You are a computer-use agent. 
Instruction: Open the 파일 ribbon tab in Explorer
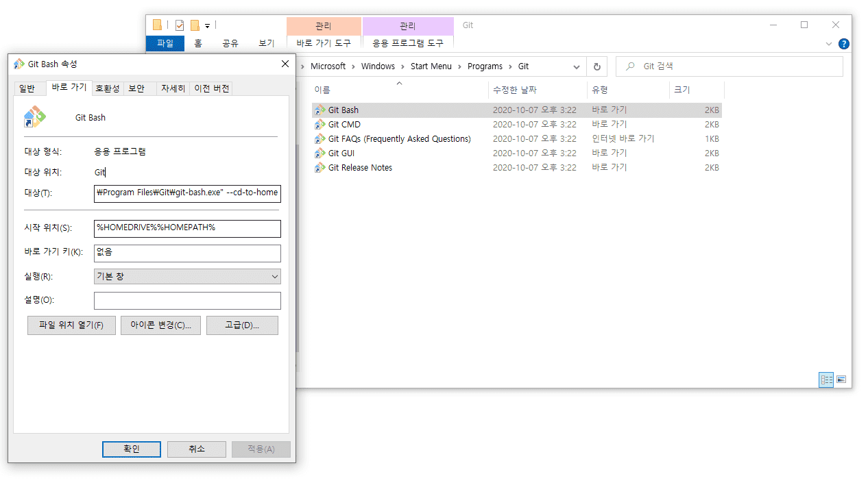click(x=165, y=43)
